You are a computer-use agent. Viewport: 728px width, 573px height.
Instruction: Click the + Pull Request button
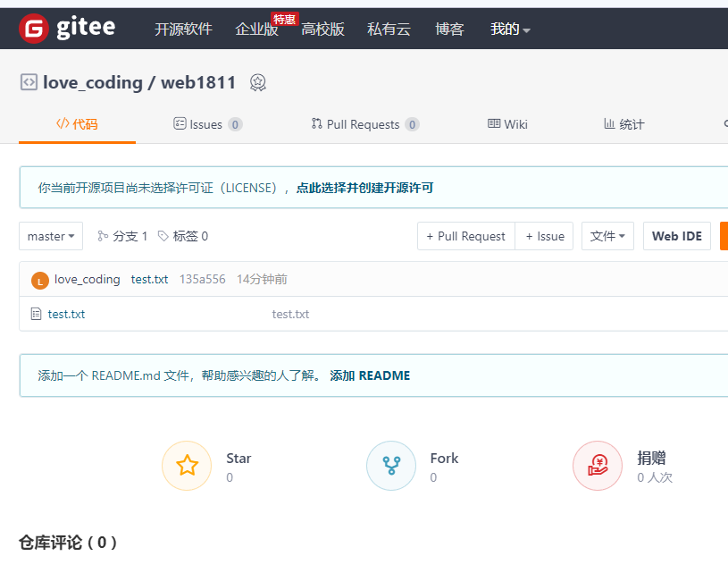click(x=466, y=236)
